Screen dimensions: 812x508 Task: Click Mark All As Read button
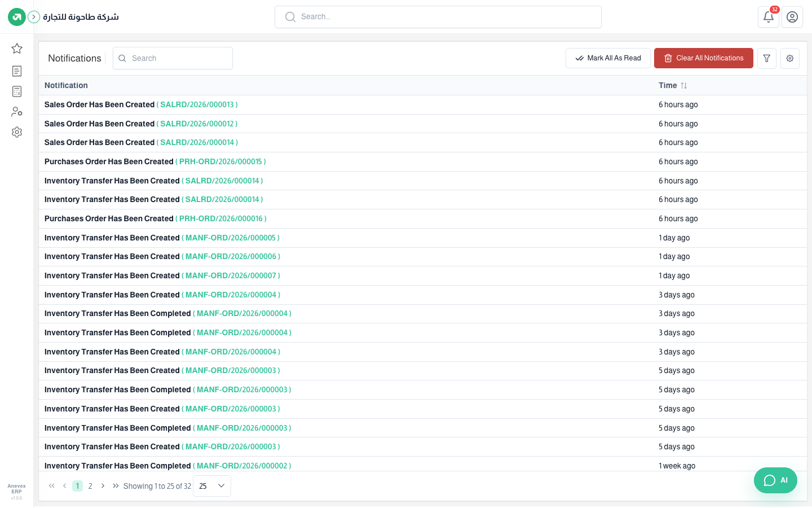(608, 58)
